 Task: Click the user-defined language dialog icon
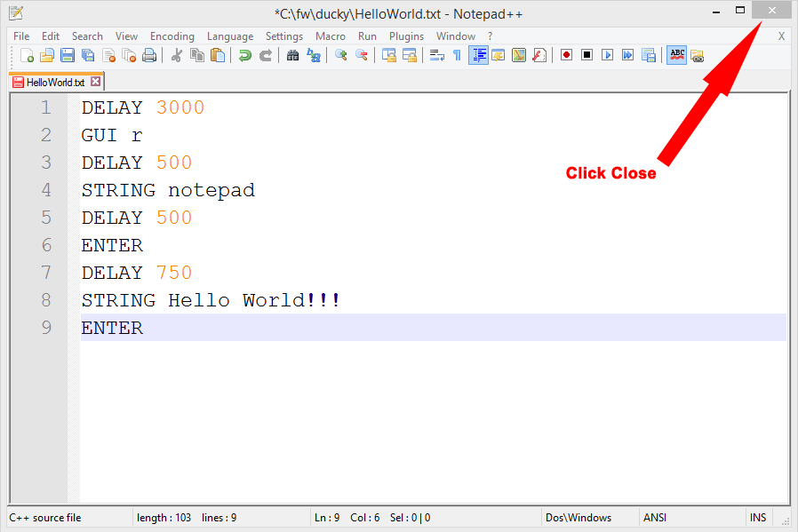(x=499, y=55)
